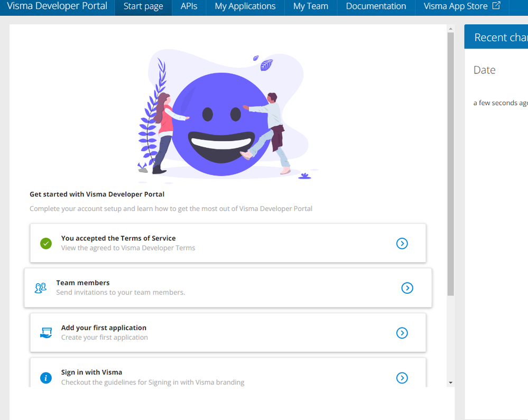Click the blue info icon beside Sign in with Visma
The width and height of the screenshot is (528, 420).
click(x=46, y=378)
